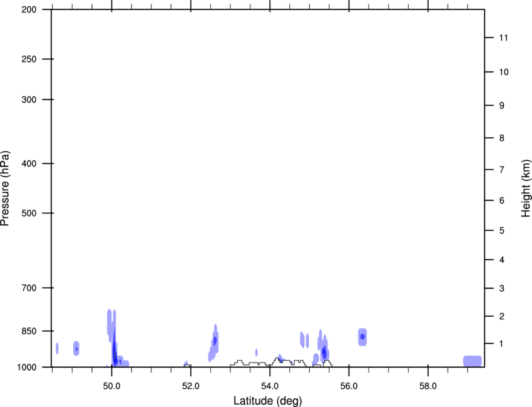
Task: Select the 54.0 latitude tick label
Action: [269, 385]
